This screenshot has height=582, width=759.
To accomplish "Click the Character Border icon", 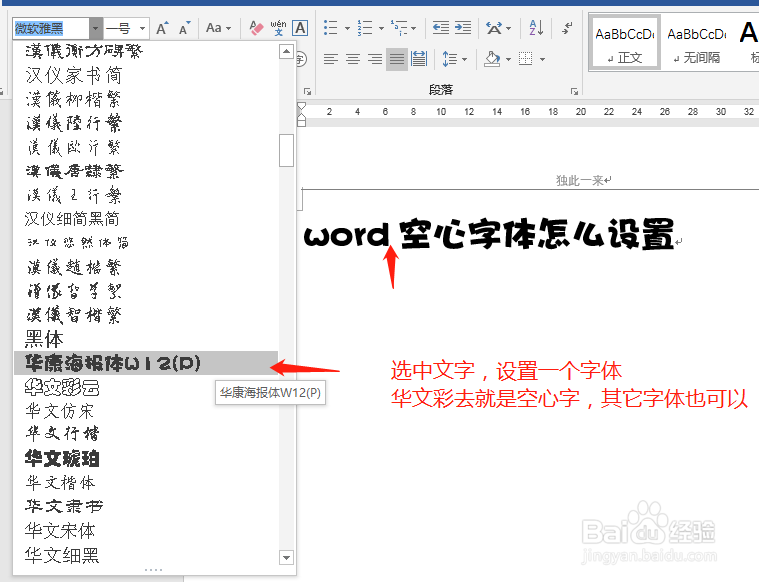I will (300, 28).
